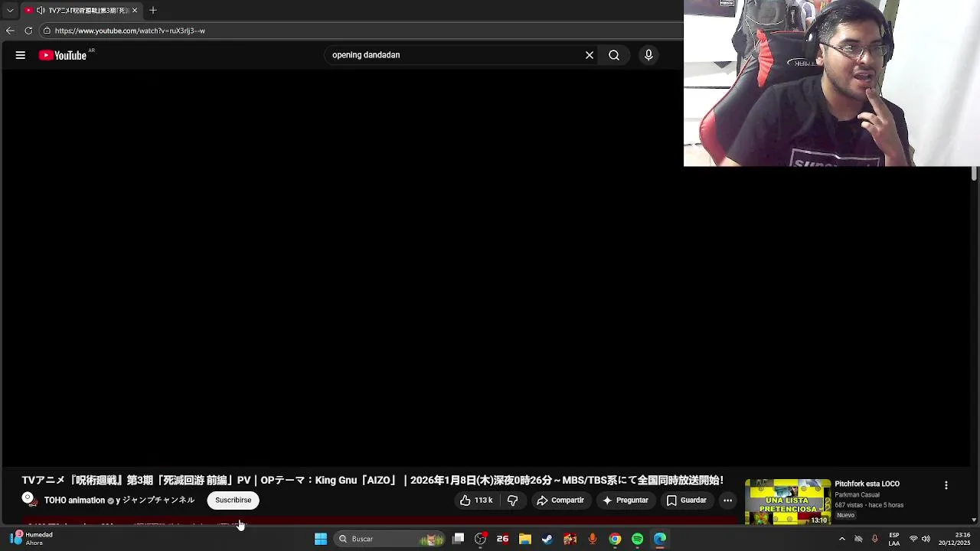
Task: Open the orange microphone taskbar app
Action: 593,539
